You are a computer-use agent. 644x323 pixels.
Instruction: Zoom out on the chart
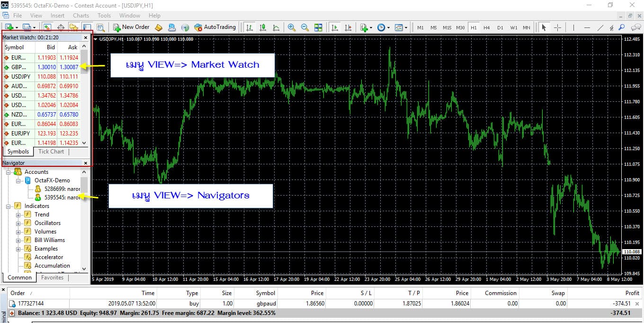click(x=305, y=27)
